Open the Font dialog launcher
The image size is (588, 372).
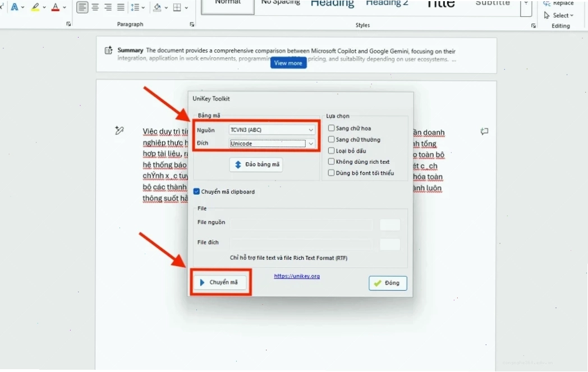(68, 24)
